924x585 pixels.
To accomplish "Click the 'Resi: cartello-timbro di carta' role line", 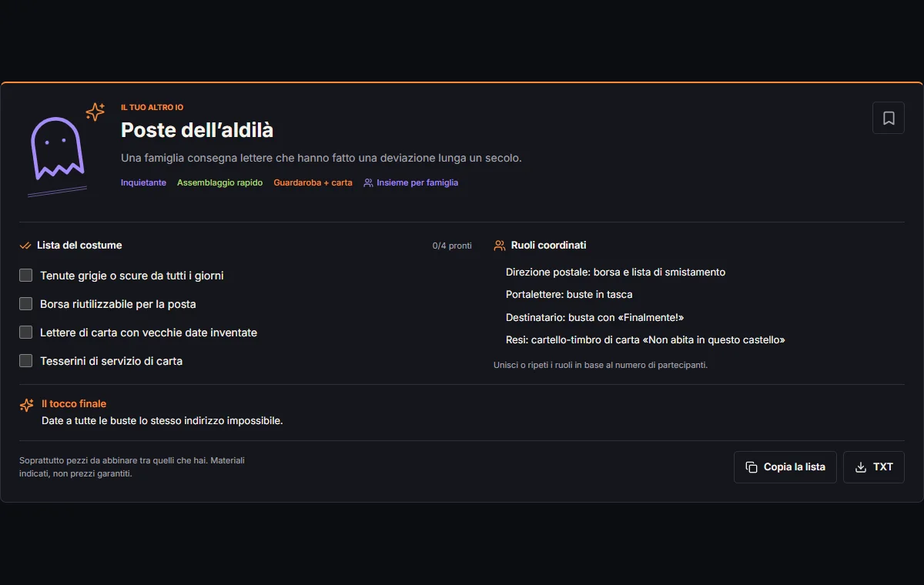I will 645,339.
